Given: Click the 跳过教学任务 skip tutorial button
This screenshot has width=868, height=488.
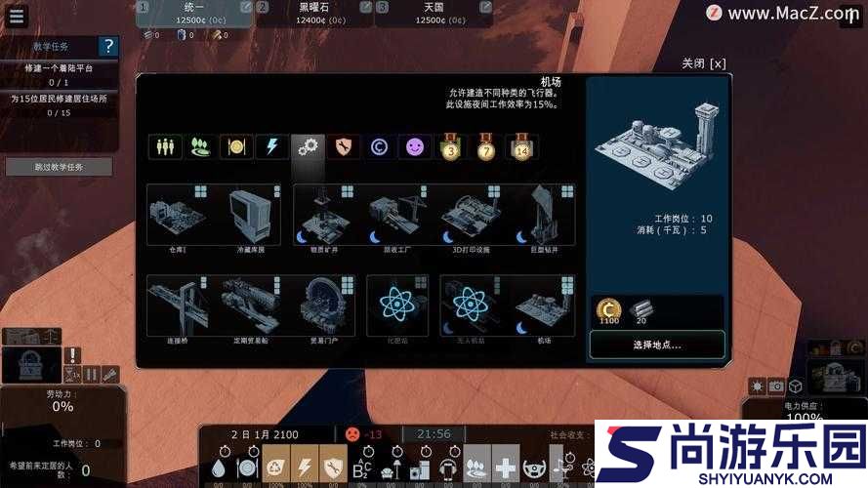Looking at the screenshot, I should click(59, 167).
